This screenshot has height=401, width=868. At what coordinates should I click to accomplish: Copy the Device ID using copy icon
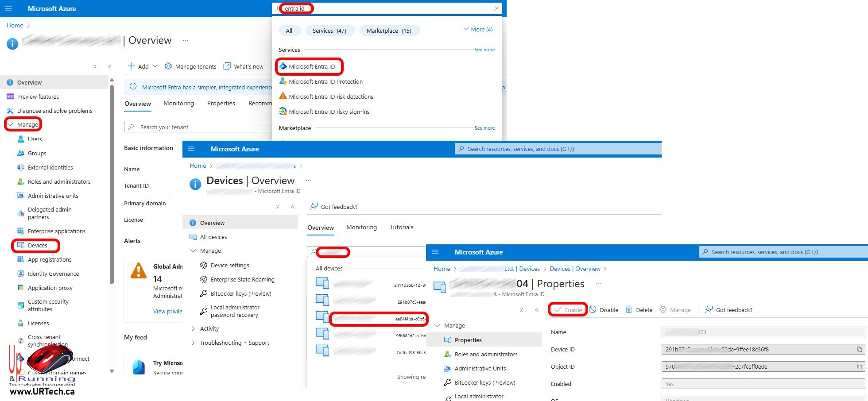859,349
